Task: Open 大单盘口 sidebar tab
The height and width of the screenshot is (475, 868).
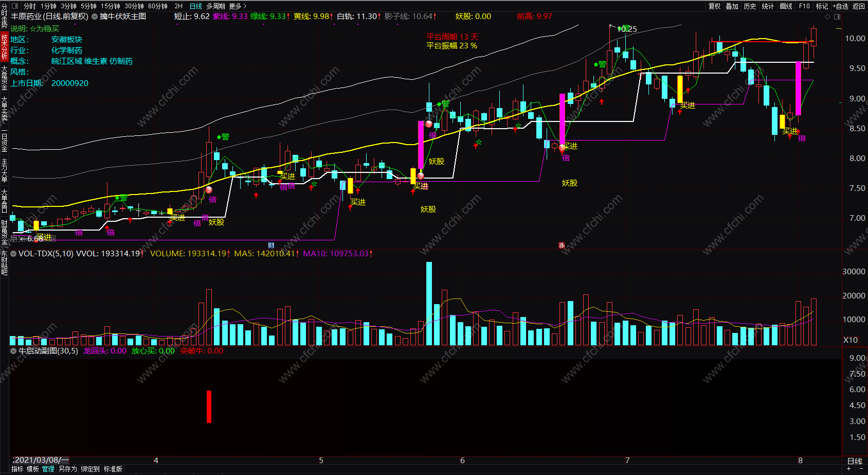Action: click(x=4, y=201)
